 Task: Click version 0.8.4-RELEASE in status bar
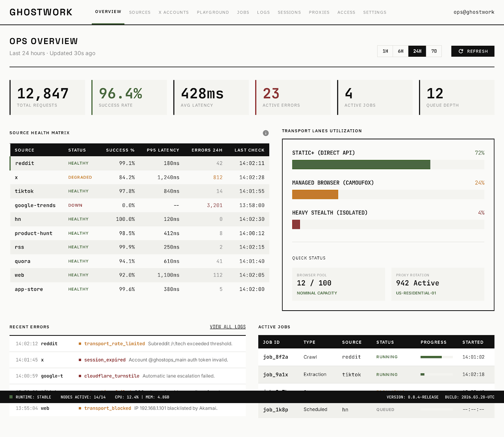412,397
